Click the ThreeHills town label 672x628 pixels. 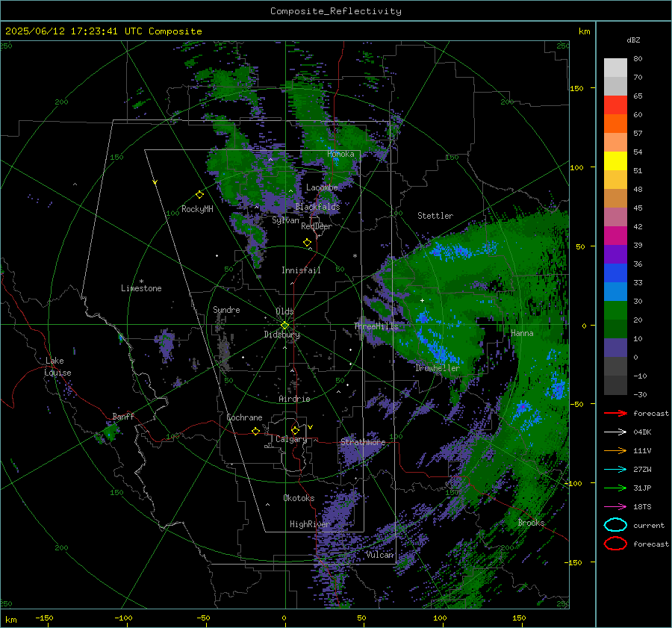point(376,326)
